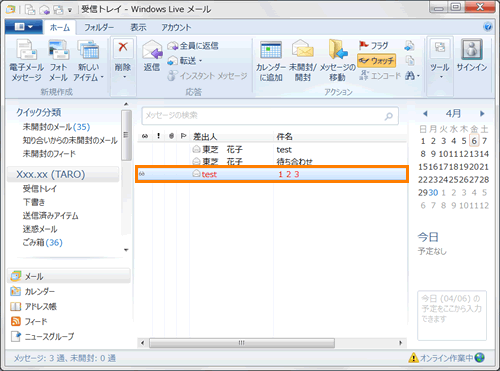Switch to カレンダー view

[33, 291]
